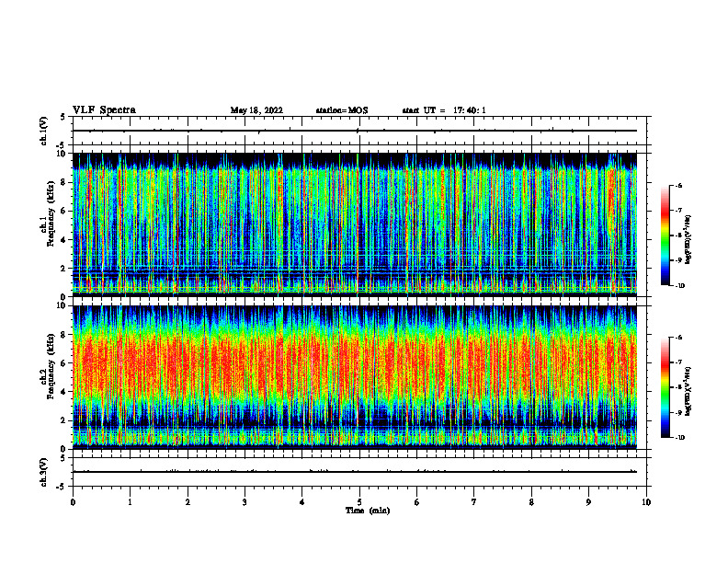Click time axis tick label "7"
728x563 pixels.
click(x=474, y=502)
